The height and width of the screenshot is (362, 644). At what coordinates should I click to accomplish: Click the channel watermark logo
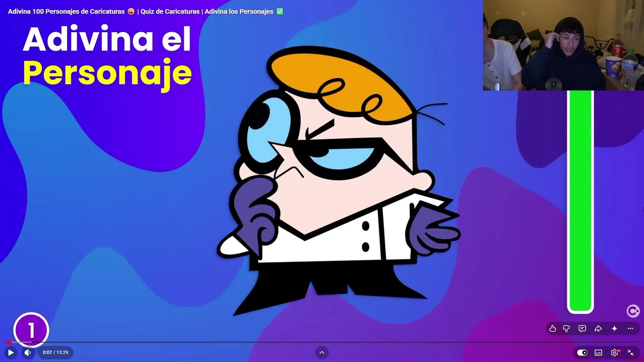pos(633,311)
